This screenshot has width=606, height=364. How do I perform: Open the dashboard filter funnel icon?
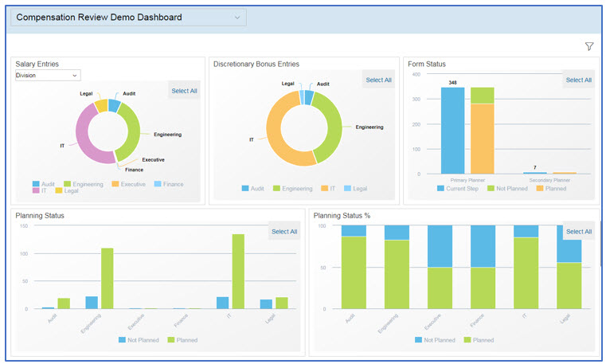point(589,46)
